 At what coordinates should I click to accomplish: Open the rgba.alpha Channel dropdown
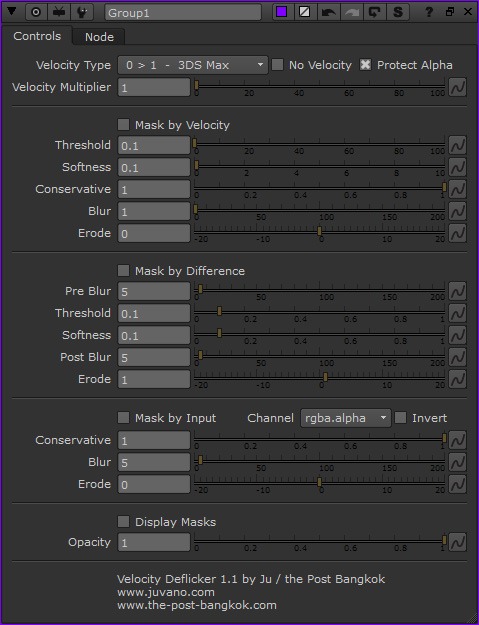point(346,418)
